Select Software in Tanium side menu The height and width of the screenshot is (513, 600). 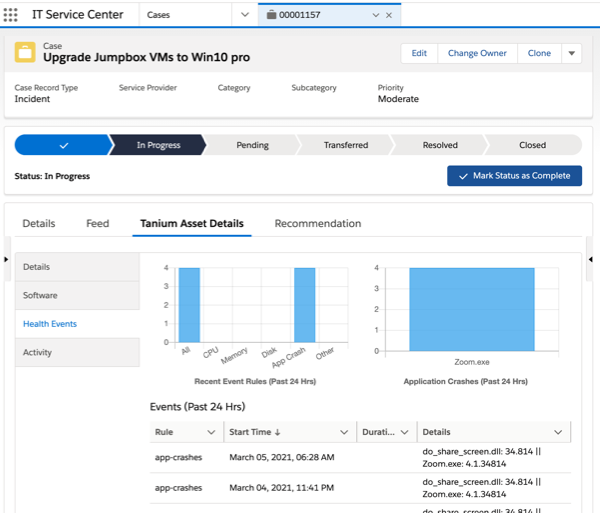coord(77,295)
